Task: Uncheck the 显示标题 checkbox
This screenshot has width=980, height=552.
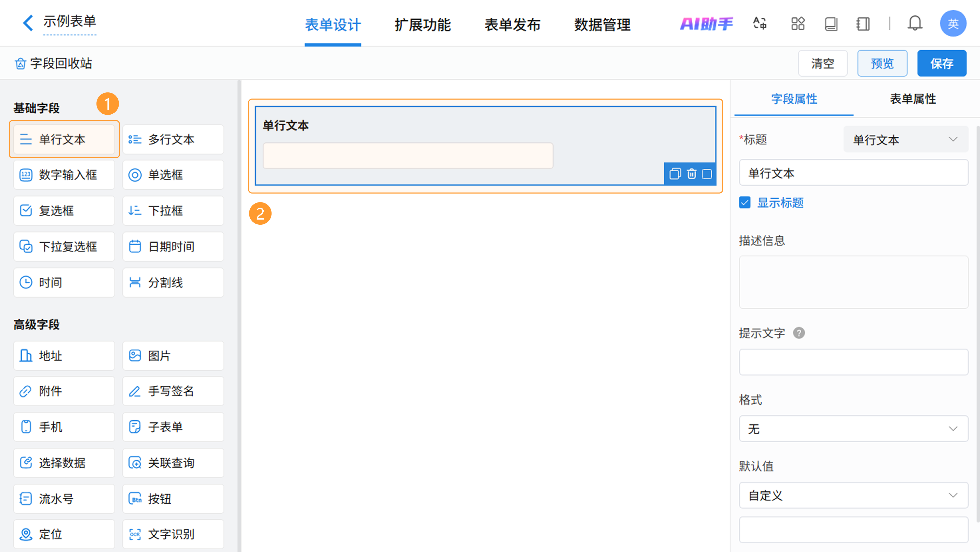Action: pos(745,202)
